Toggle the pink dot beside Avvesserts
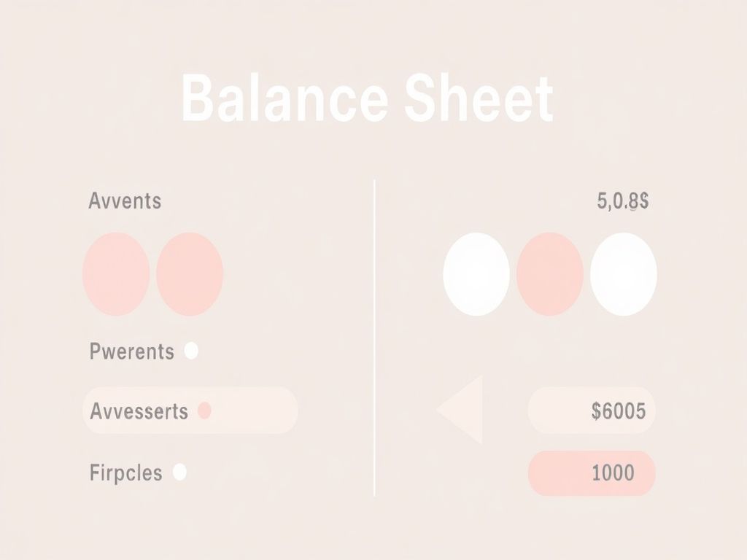This screenshot has height=560, width=747. click(205, 411)
